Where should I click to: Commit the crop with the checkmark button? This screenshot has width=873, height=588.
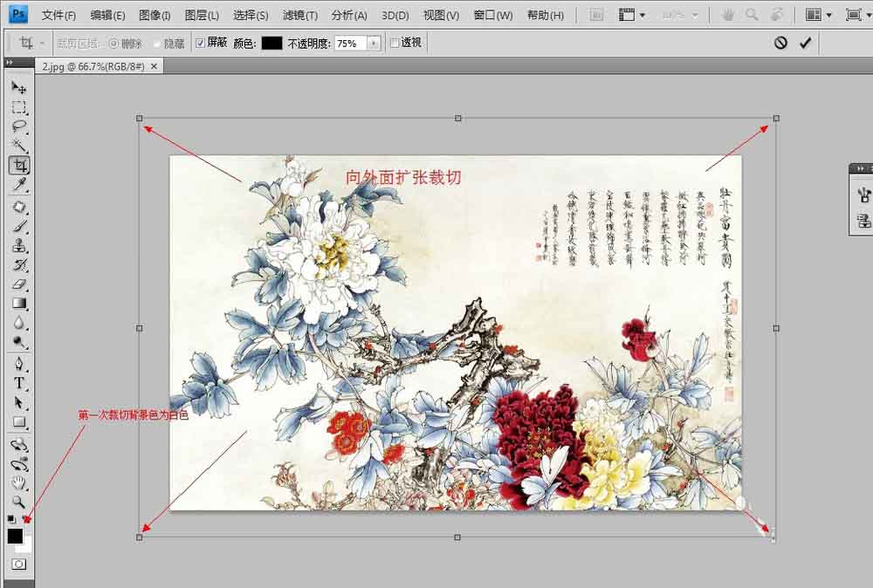[806, 42]
